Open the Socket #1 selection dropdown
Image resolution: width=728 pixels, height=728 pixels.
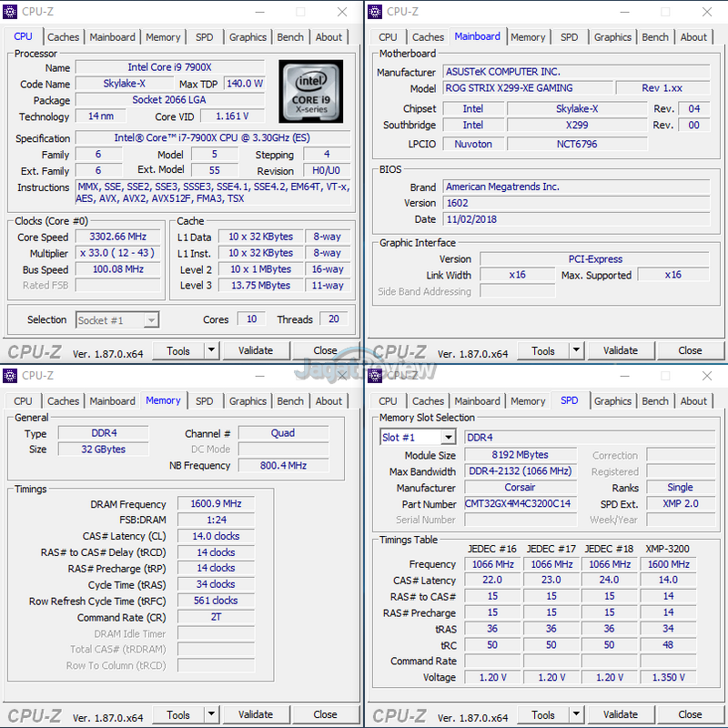click(151, 320)
